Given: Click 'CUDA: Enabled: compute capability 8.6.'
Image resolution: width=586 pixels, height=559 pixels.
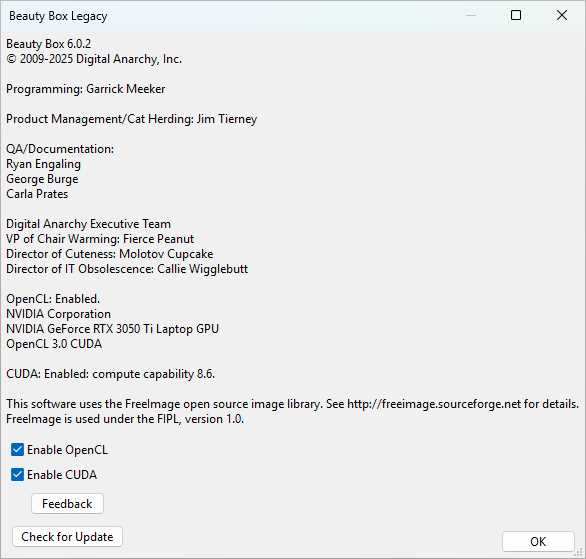Looking at the screenshot, I should [111, 374].
